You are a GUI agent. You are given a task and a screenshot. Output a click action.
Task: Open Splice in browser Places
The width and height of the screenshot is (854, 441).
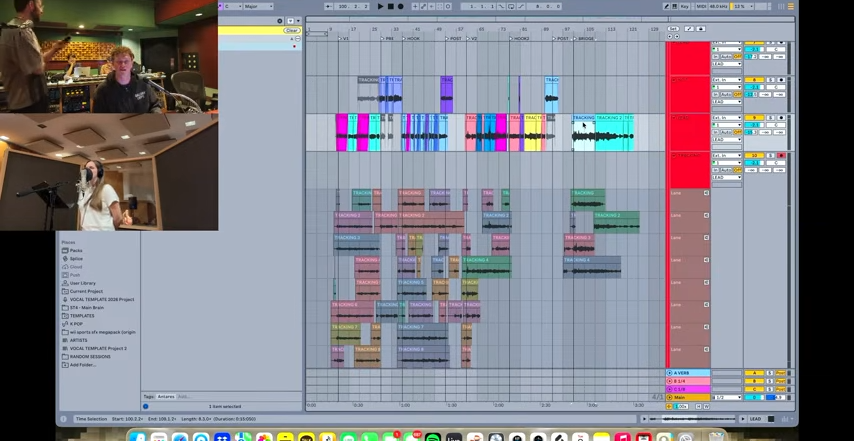76,259
